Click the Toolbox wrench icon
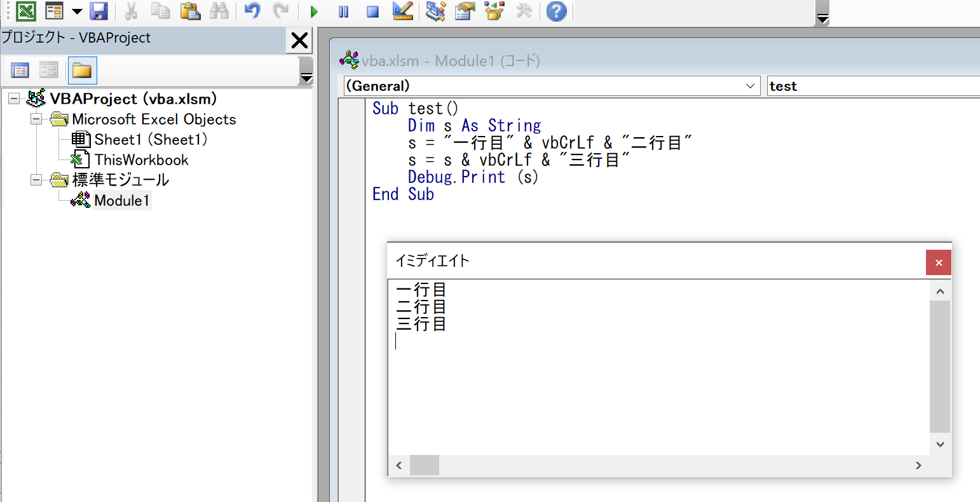Image resolution: width=980 pixels, height=502 pixels. [524, 11]
